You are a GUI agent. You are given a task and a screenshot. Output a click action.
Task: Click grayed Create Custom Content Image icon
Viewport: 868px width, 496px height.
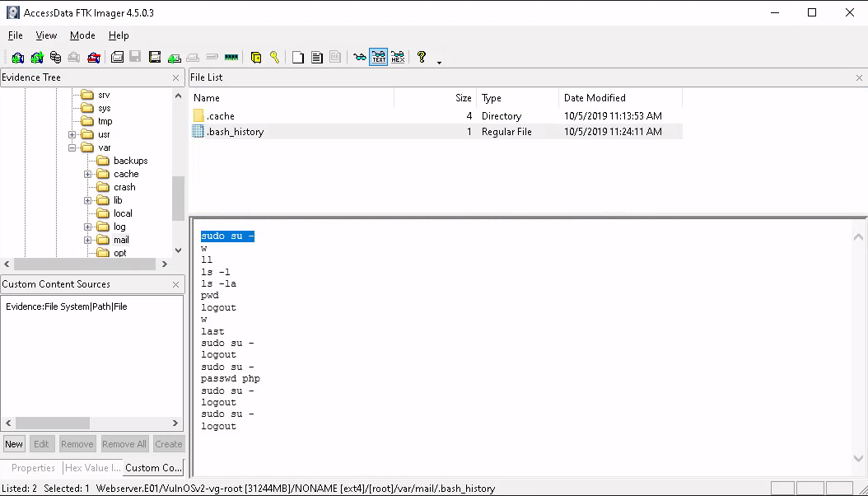[x=193, y=57]
